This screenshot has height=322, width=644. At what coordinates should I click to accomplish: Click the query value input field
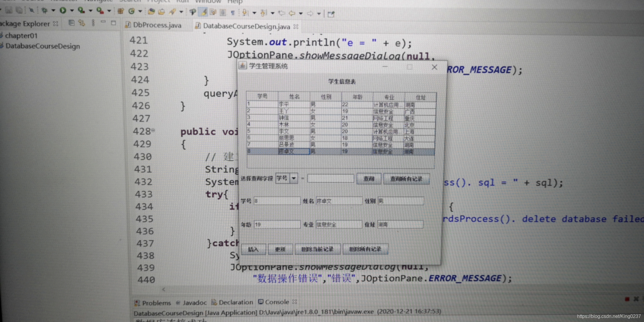(x=331, y=178)
